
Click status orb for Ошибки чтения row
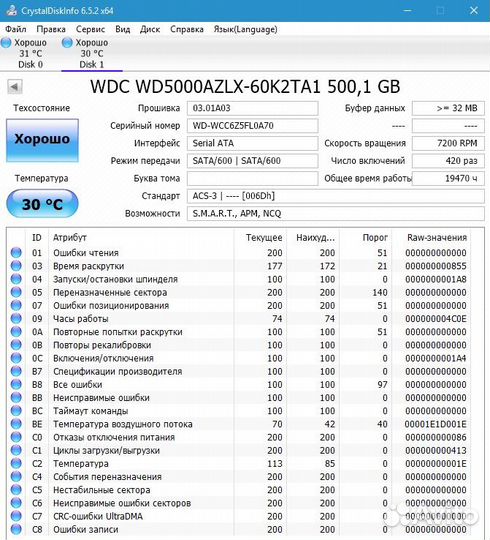coord(16,252)
